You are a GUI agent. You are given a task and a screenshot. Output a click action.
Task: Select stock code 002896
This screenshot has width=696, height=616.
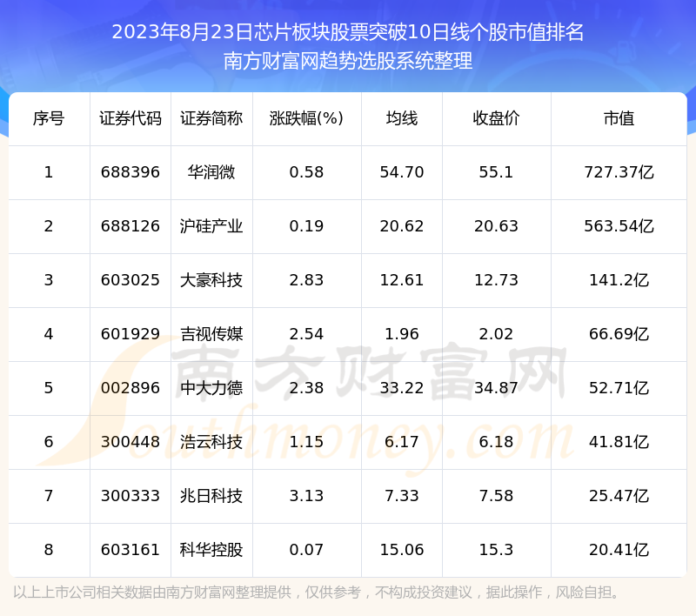(x=130, y=388)
